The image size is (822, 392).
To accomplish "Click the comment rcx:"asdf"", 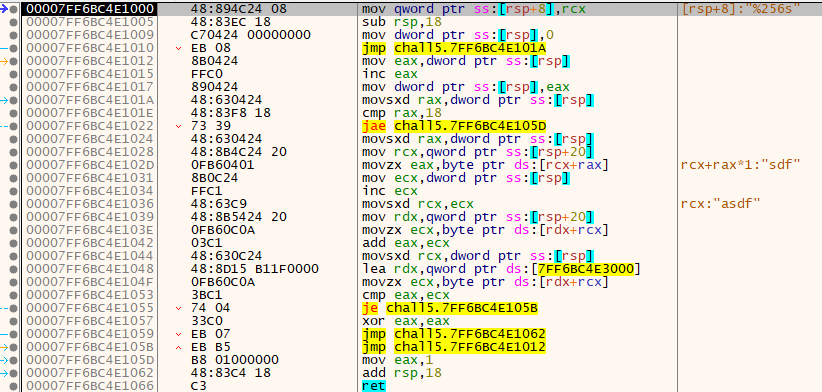I will point(721,204).
